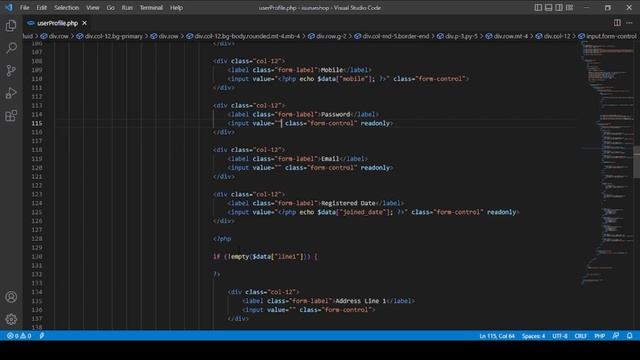Viewport: 640px width, 360px height.
Task: Click the editor vertical scrollbar thumb
Action: coord(637,162)
